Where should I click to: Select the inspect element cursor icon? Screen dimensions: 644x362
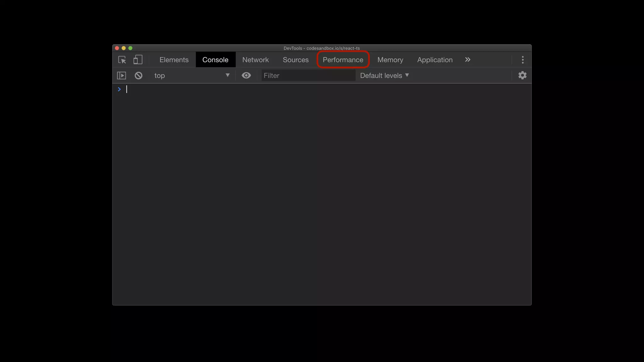[x=122, y=60]
